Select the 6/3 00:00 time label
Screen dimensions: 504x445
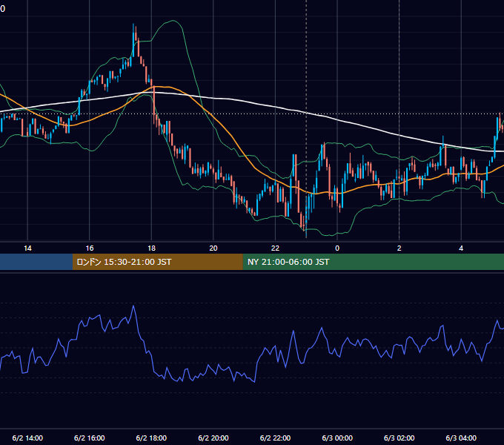(x=337, y=438)
